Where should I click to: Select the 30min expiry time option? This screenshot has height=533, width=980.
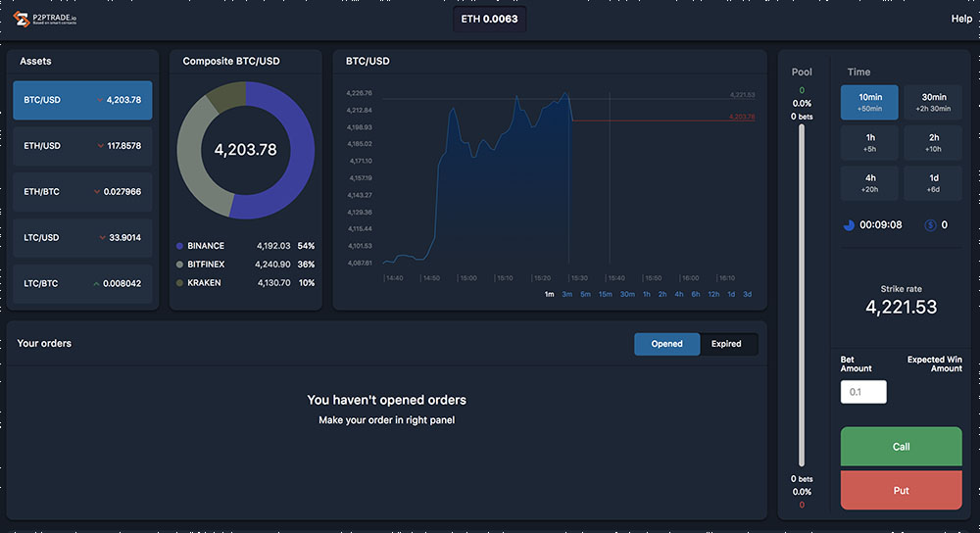(x=932, y=102)
